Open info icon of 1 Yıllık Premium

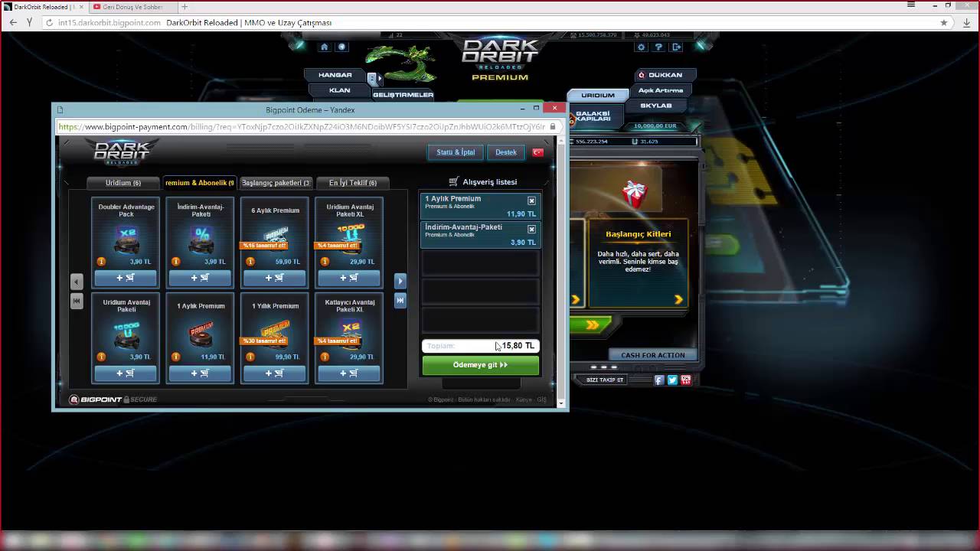point(250,357)
